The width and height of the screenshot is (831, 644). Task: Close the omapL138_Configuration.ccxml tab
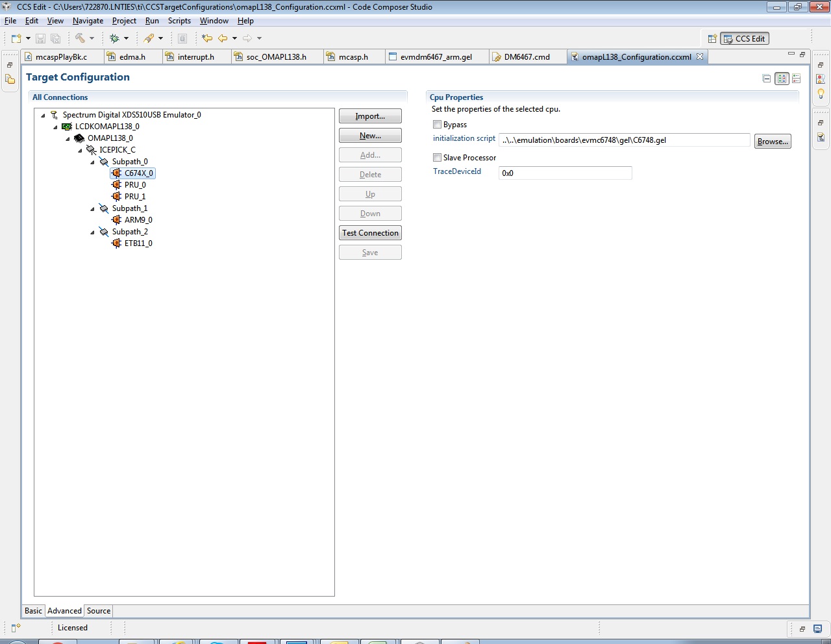[700, 56]
